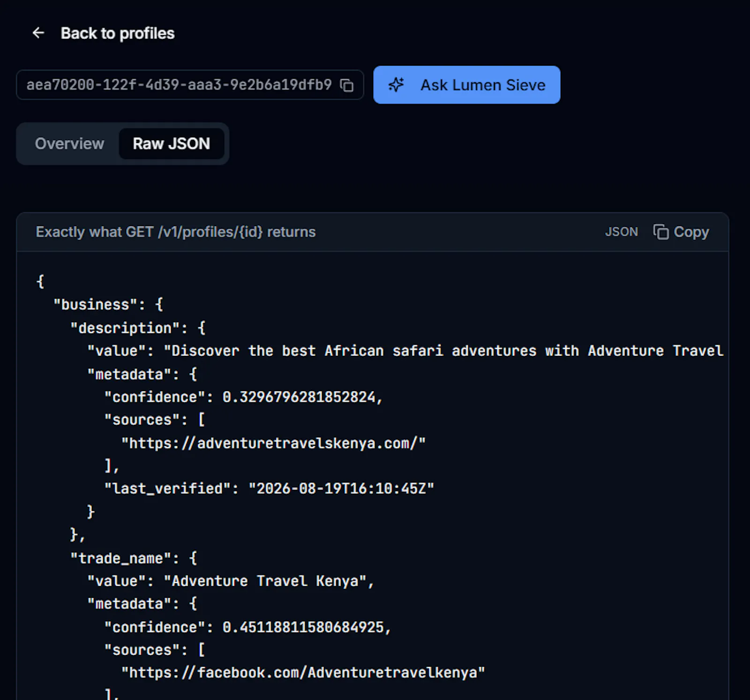
Task: Click the "sources" key above facebook URL
Action: 142,650
